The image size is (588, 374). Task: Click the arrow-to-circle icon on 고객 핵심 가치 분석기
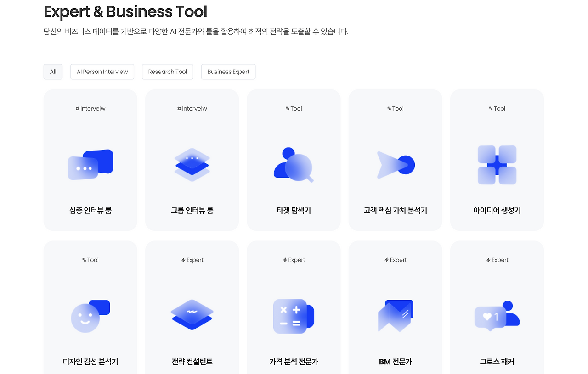395,165
